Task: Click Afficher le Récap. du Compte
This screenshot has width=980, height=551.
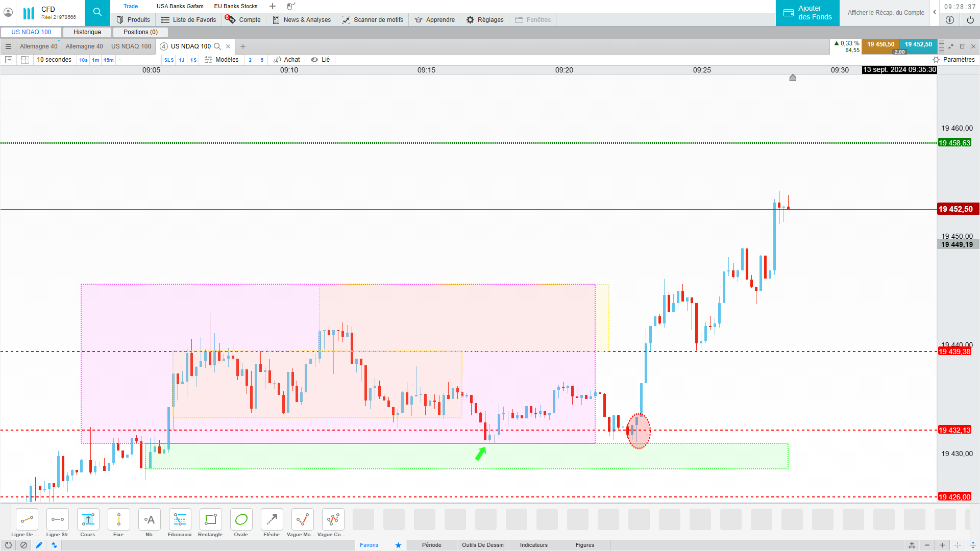Action: click(886, 13)
